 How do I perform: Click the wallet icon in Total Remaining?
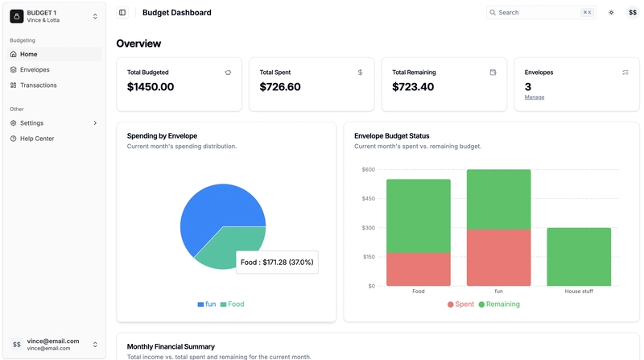[x=493, y=72]
